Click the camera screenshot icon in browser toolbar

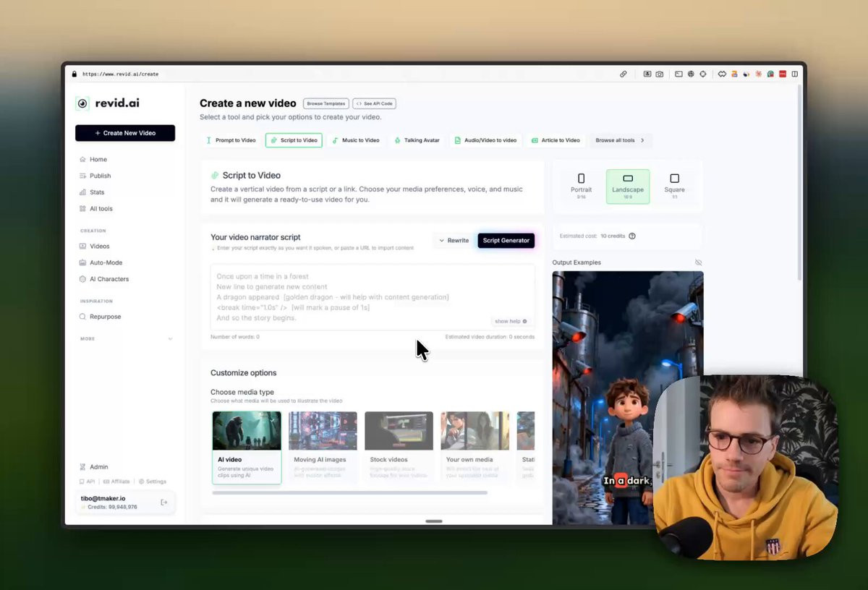point(660,74)
